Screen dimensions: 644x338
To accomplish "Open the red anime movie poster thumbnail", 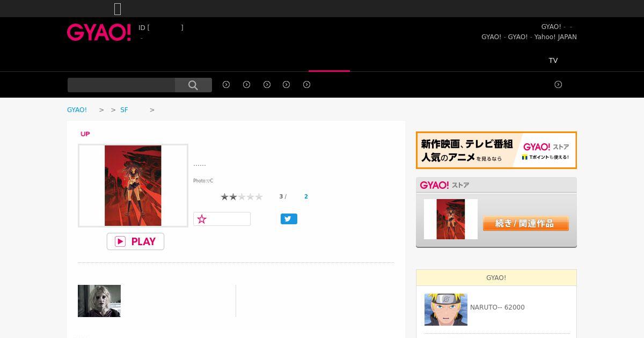I will [x=133, y=186].
